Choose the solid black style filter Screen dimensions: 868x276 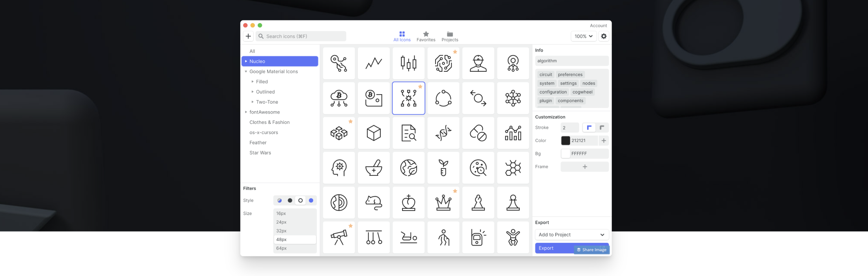click(290, 201)
